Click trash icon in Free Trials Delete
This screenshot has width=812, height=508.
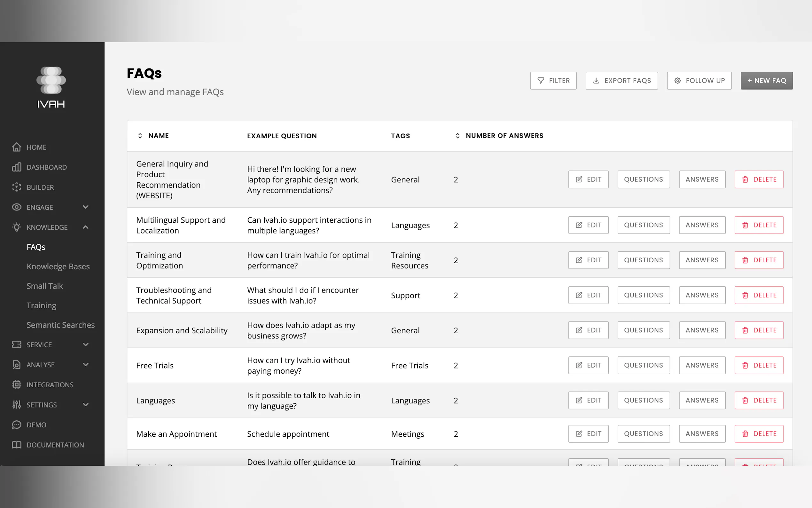(745, 365)
